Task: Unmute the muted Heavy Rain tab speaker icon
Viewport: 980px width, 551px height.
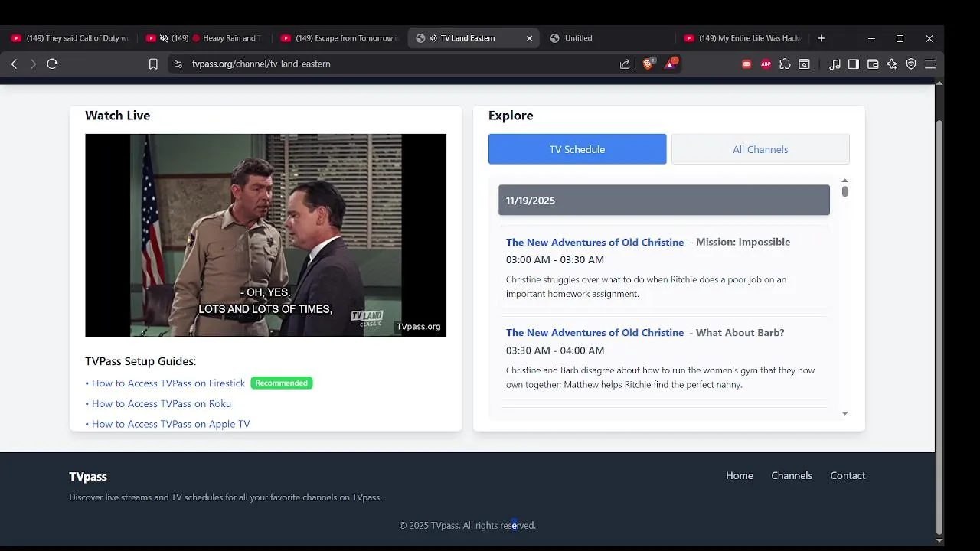Action: [x=163, y=38]
